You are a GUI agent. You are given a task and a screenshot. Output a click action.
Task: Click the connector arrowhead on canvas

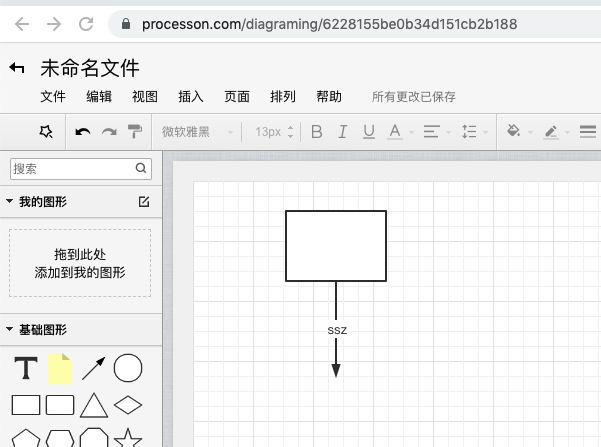click(336, 371)
